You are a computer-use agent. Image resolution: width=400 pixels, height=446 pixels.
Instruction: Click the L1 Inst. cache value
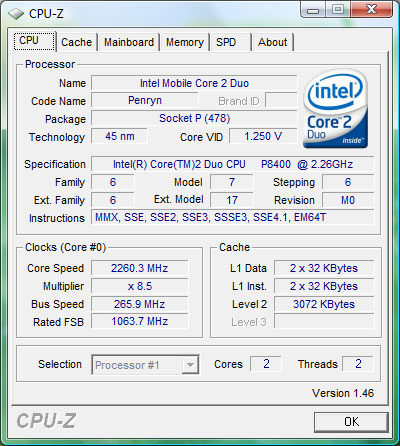(x=324, y=286)
